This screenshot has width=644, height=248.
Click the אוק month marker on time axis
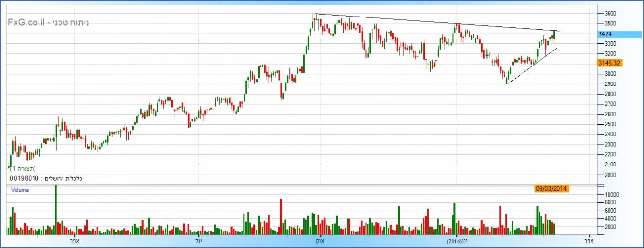click(319, 240)
